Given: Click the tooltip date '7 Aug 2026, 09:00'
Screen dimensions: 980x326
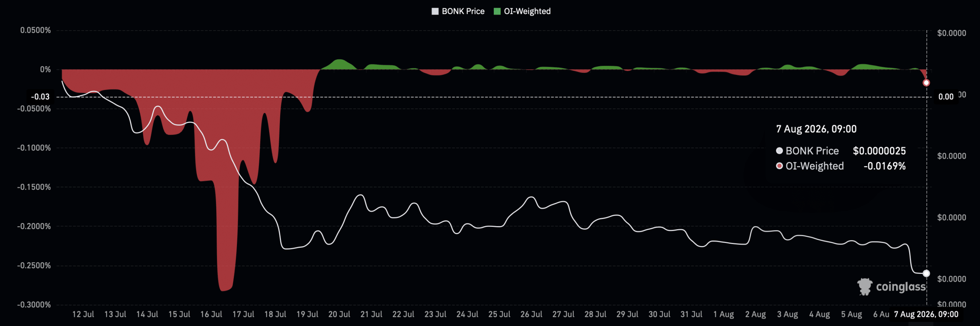Looking at the screenshot, I should pos(816,129).
